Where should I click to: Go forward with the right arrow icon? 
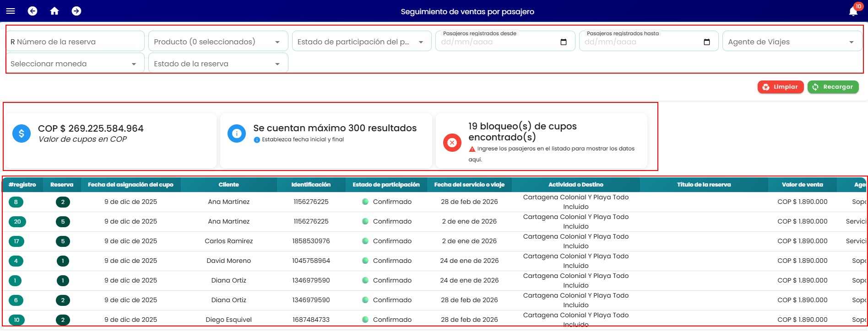76,11
